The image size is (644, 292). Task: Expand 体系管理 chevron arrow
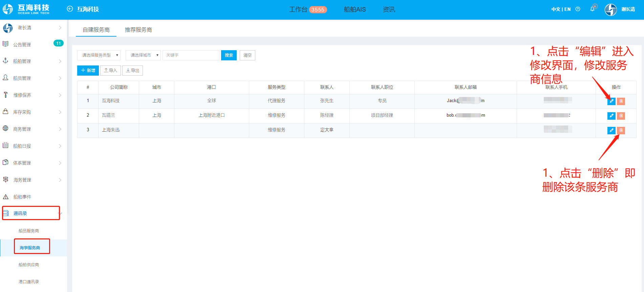coord(60,163)
